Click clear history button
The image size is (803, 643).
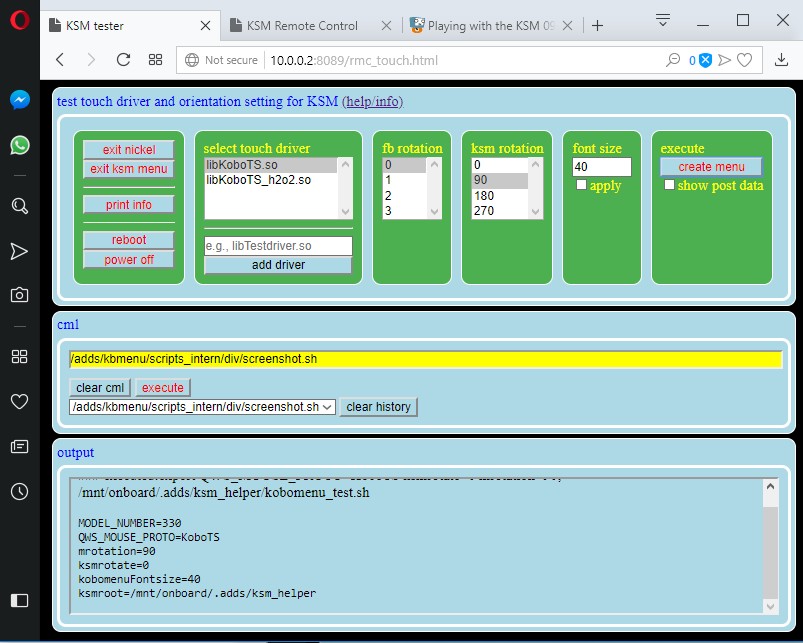(378, 407)
